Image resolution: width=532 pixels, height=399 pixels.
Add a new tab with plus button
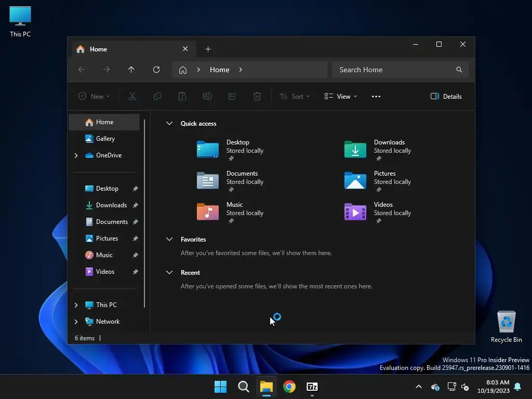pos(208,49)
